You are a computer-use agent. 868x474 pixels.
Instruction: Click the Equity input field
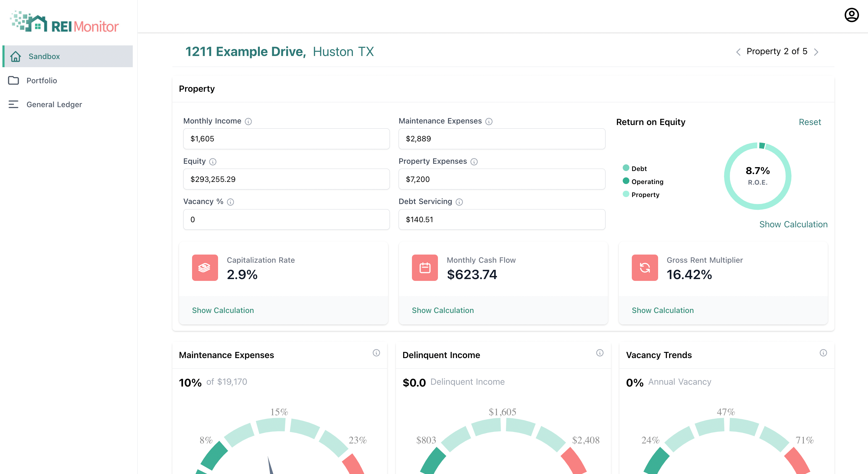click(286, 179)
